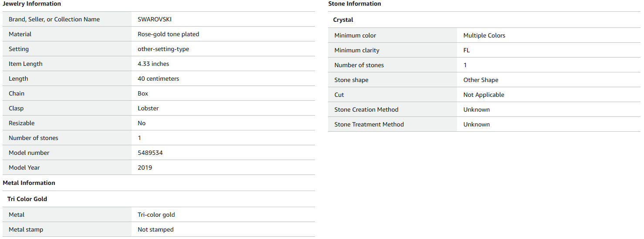Click the Stone Creation Method label
The height and width of the screenshot is (239, 644).
[x=366, y=109]
